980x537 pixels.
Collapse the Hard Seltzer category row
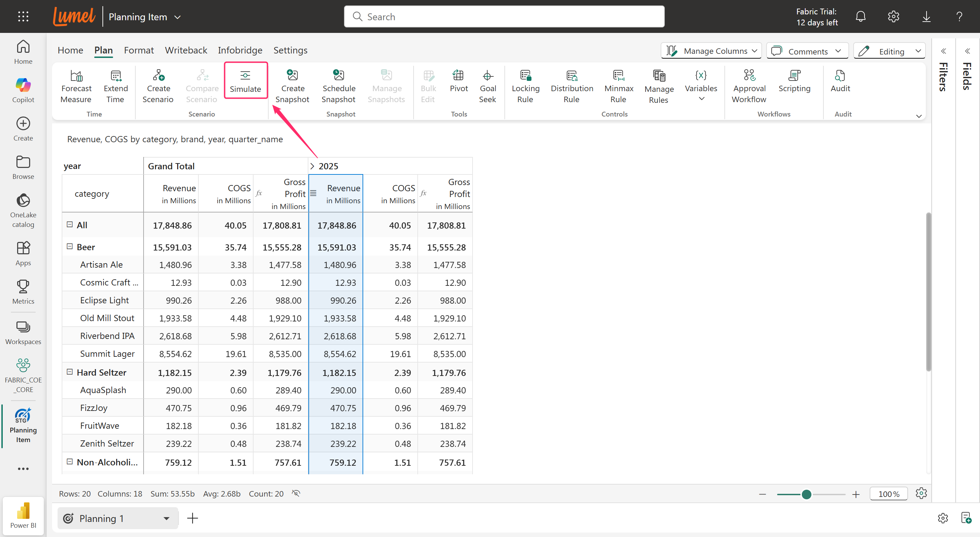click(x=70, y=372)
